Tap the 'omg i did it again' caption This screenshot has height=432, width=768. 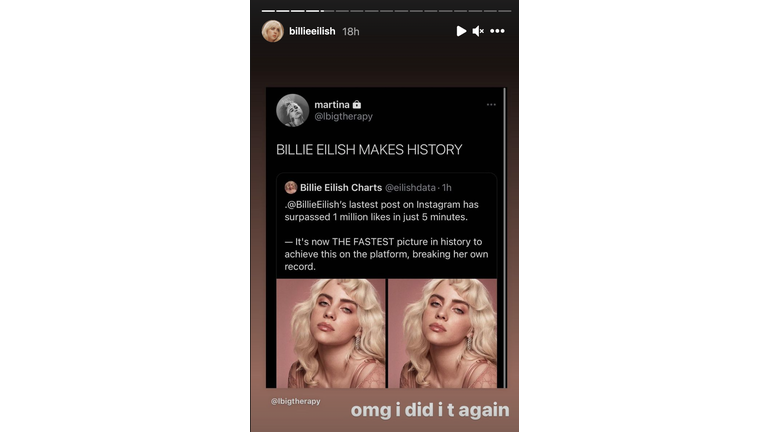tap(430, 410)
